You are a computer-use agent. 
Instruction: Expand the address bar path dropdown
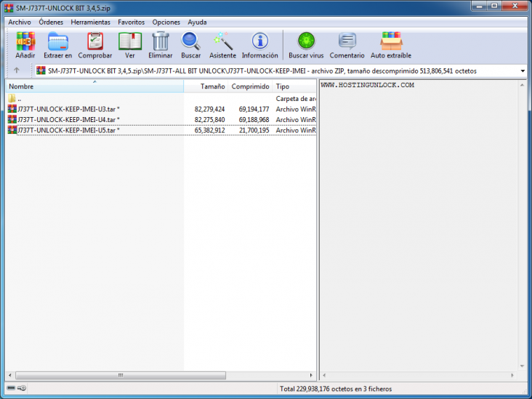coord(523,71)
